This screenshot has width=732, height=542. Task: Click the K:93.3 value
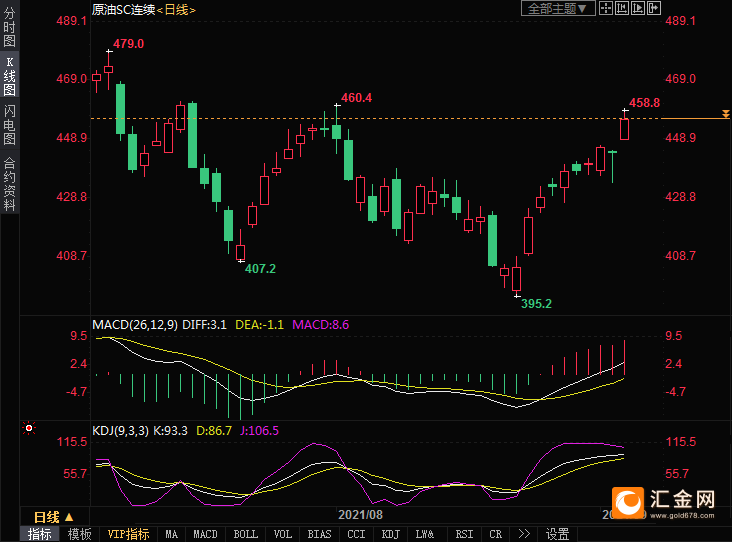(x=170, y=430)
